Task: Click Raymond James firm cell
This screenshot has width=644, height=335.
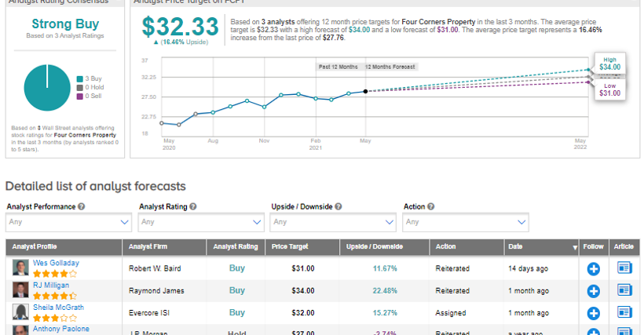Action: [156, 291]
